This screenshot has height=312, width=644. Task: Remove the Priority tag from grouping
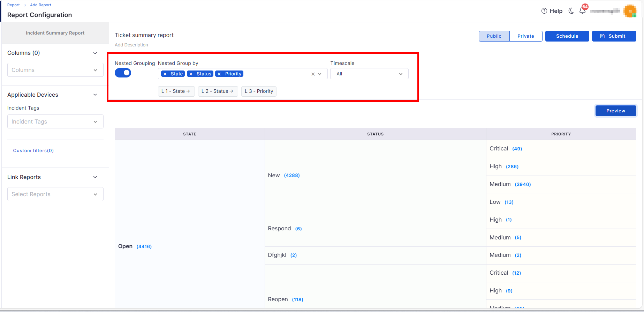pos(219,74)
